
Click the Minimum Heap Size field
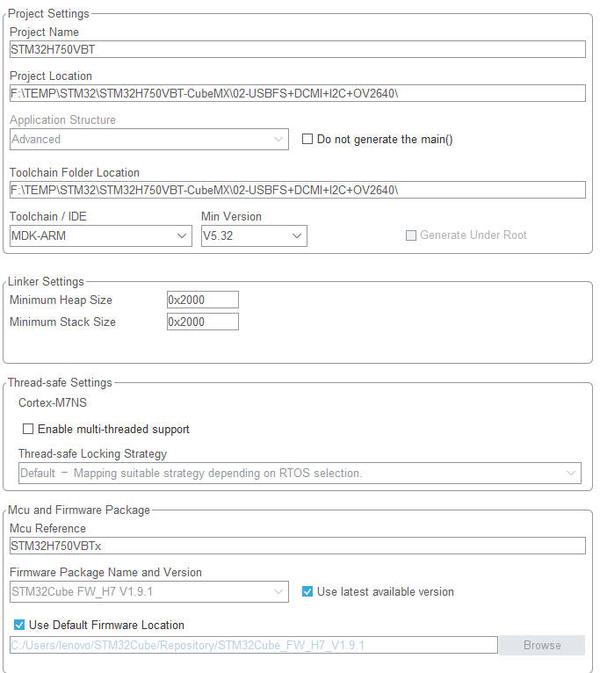coord(203,300)
